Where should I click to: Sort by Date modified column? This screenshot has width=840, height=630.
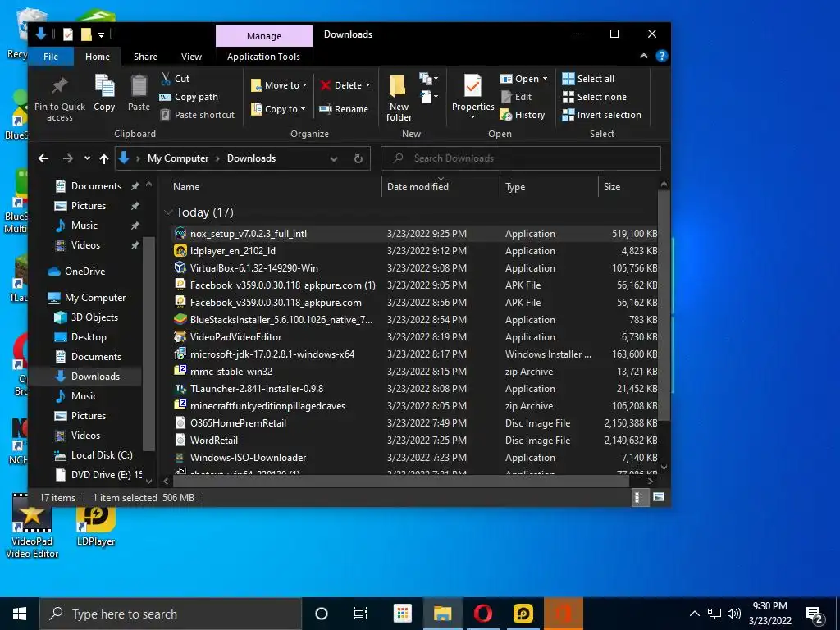pos(418,187)
